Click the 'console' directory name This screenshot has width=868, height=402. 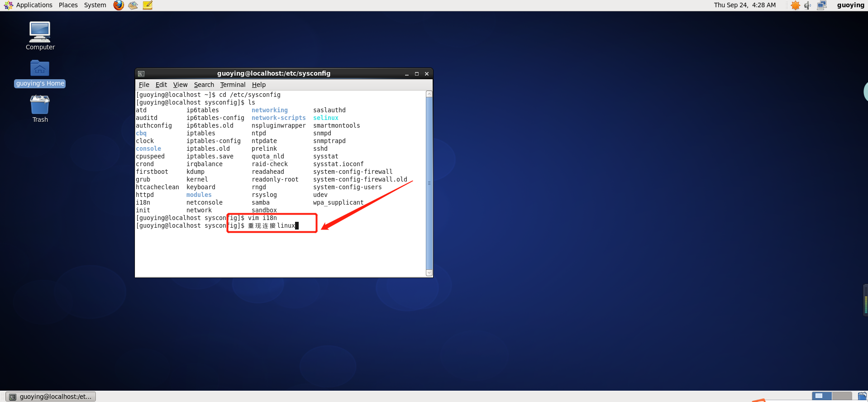pyautogui.click(x=148, y=148)
